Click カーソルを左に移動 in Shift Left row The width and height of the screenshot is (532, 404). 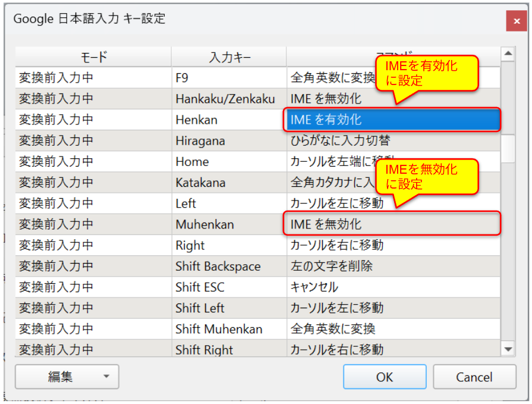(x=394, y=308)
